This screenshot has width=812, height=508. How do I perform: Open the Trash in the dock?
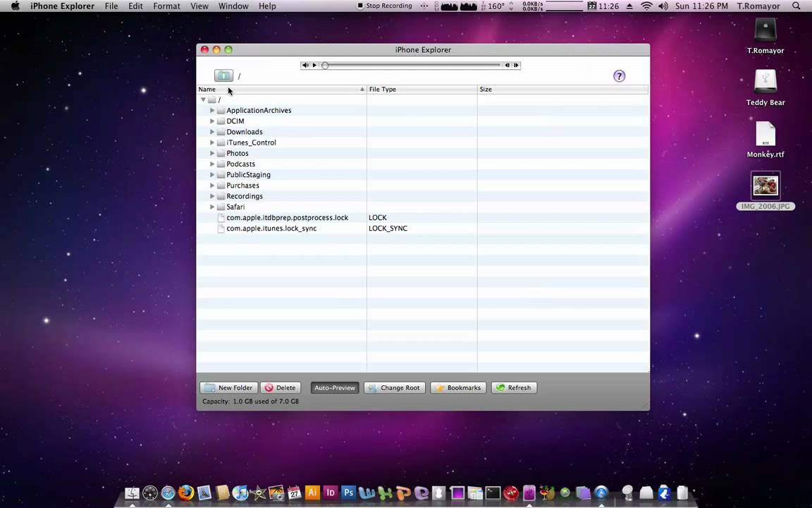tap(682, 492)
